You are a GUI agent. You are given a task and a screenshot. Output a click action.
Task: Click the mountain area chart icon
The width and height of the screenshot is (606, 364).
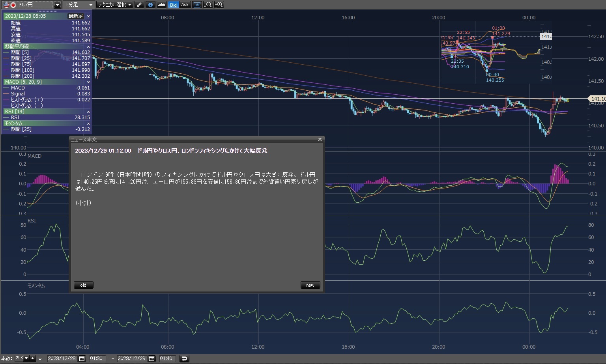click(161, 5)
